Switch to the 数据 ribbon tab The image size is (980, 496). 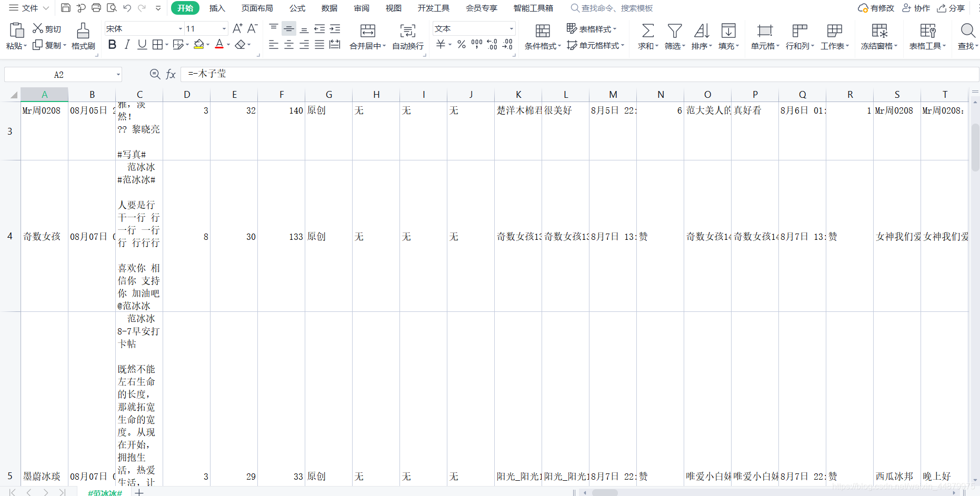(x=329, y=8)
